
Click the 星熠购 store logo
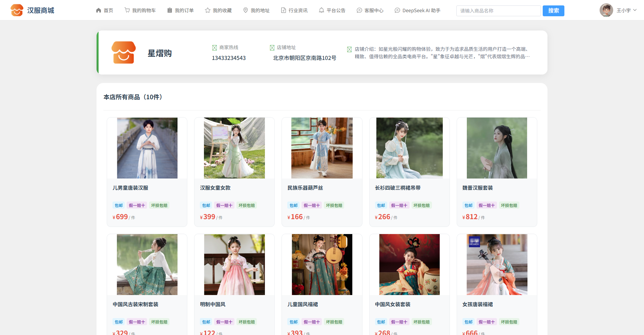[x=124, y=53]
